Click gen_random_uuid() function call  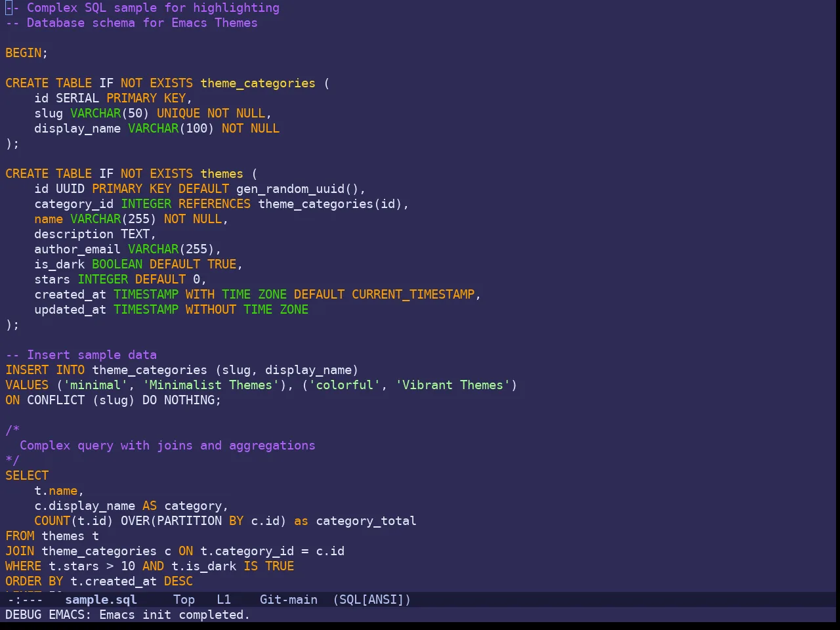(297, 189)
